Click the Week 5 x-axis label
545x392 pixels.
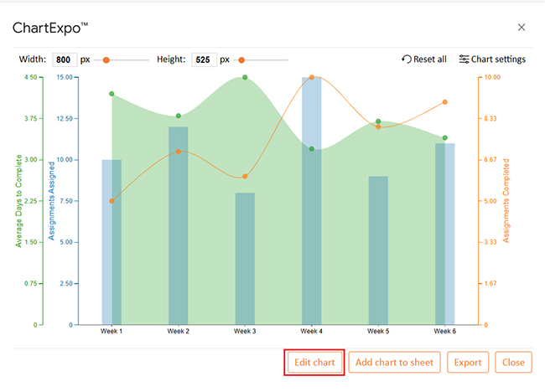pyautogui.click(x=377, y=332)
